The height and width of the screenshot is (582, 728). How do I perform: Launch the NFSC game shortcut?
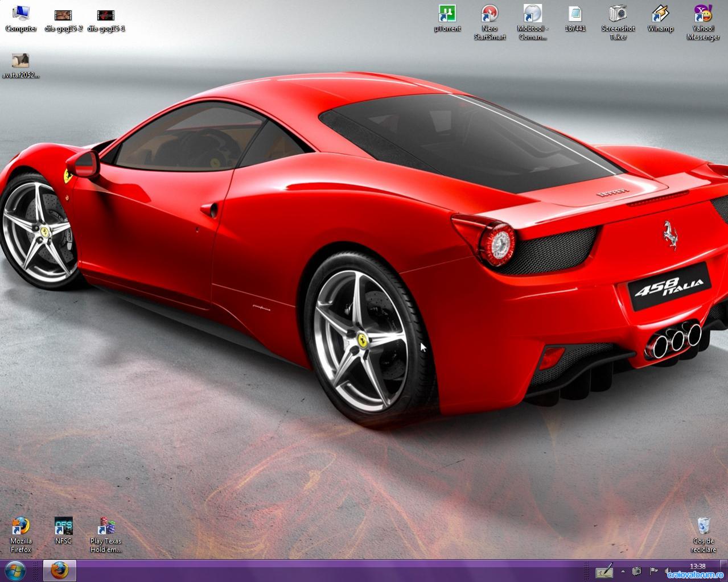pos(63,531)
